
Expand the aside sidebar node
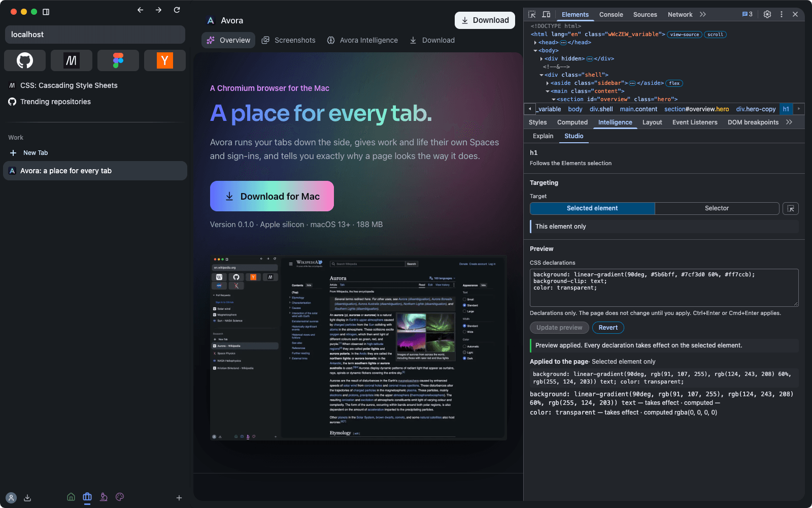[548, 83]
